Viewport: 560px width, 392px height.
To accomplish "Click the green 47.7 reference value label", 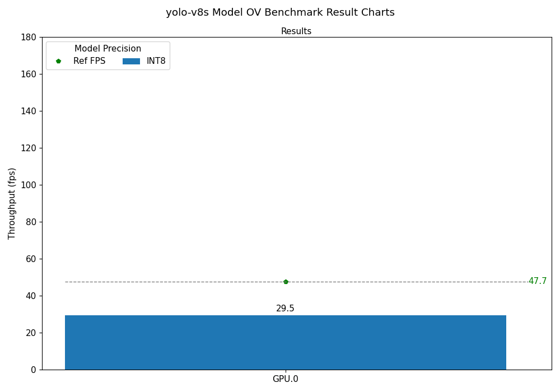I will [x=538, y=281].
